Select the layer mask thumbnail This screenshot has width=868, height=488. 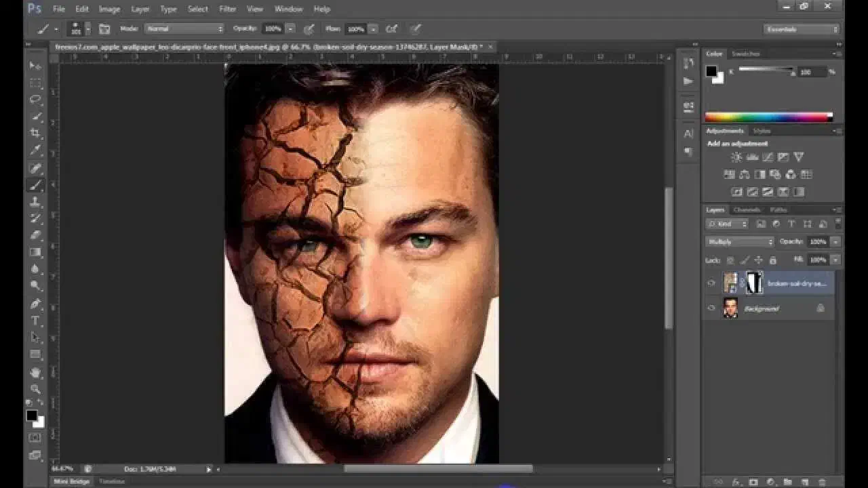click(754, 283)
